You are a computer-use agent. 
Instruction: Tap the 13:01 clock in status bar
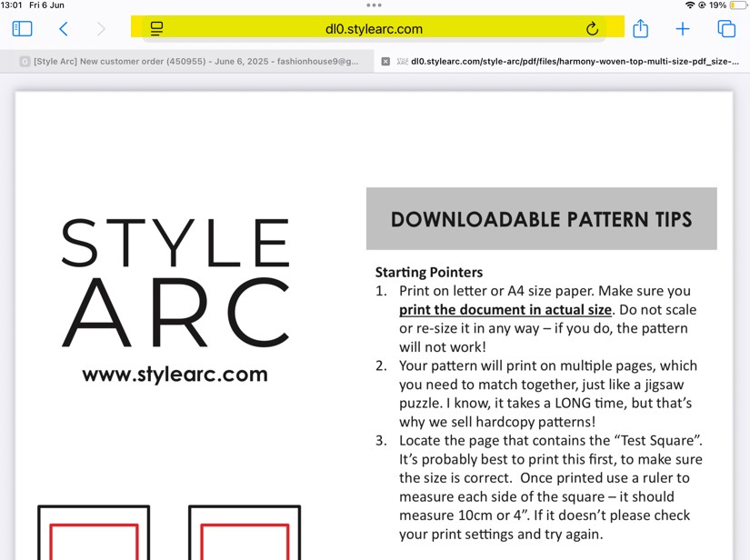12,5
